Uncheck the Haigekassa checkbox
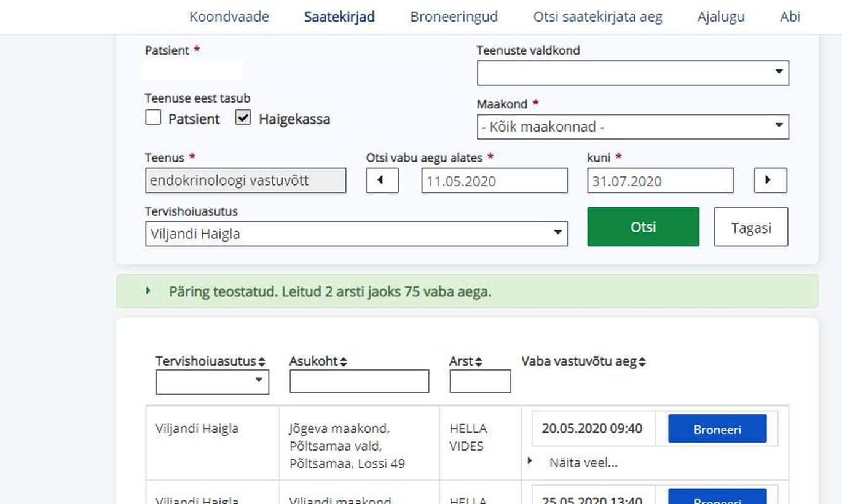This screenshot has width=842, height=504. 243,117
